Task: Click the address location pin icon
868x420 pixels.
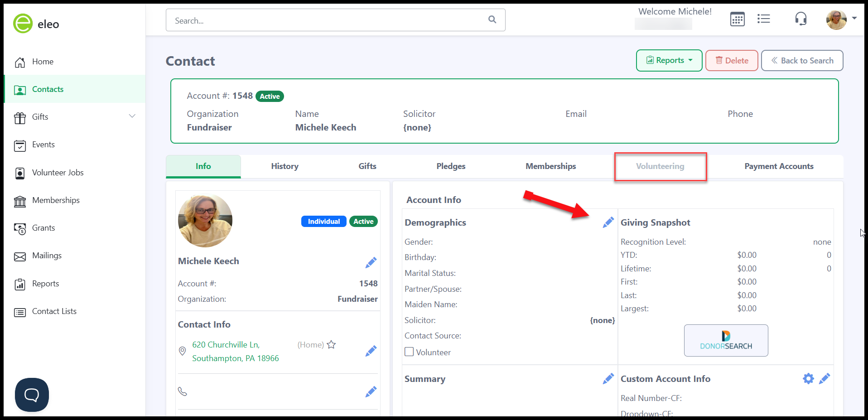Action: coord(183,351)
